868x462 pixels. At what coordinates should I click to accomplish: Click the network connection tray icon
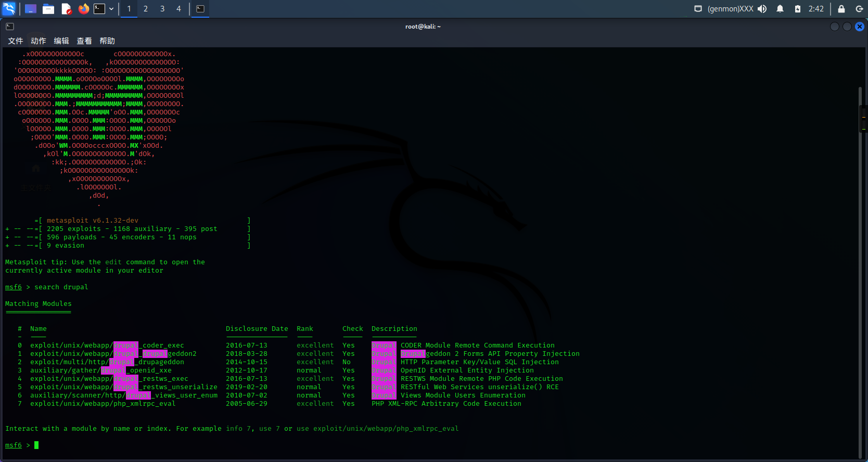tap(698, 9)
